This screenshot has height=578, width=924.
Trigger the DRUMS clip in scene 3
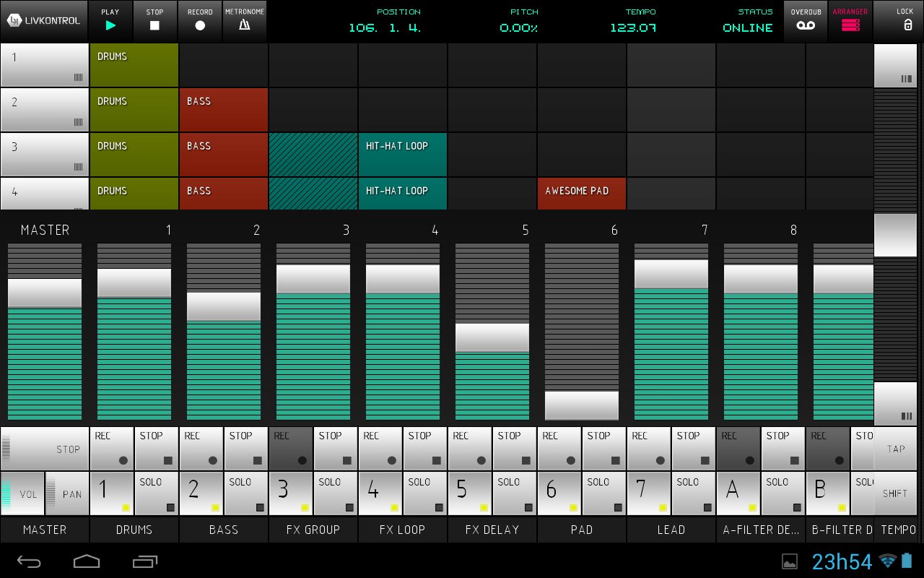[x=134, y=155]
